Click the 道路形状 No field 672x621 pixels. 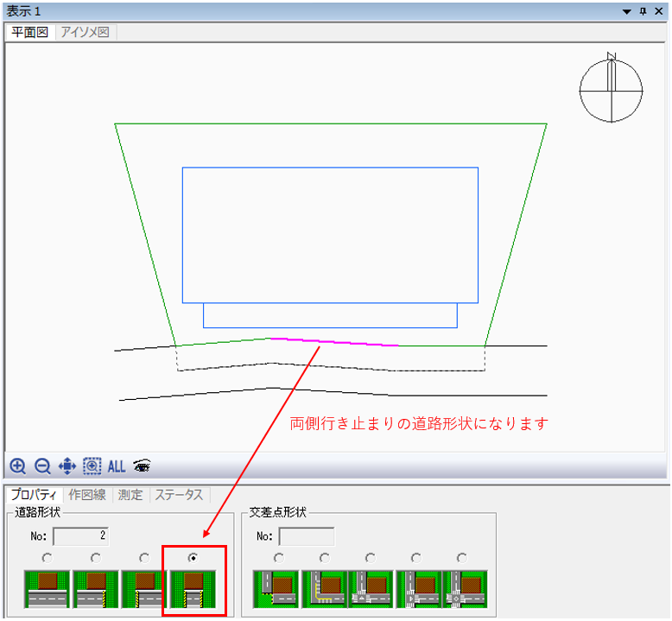coord(81,535)
